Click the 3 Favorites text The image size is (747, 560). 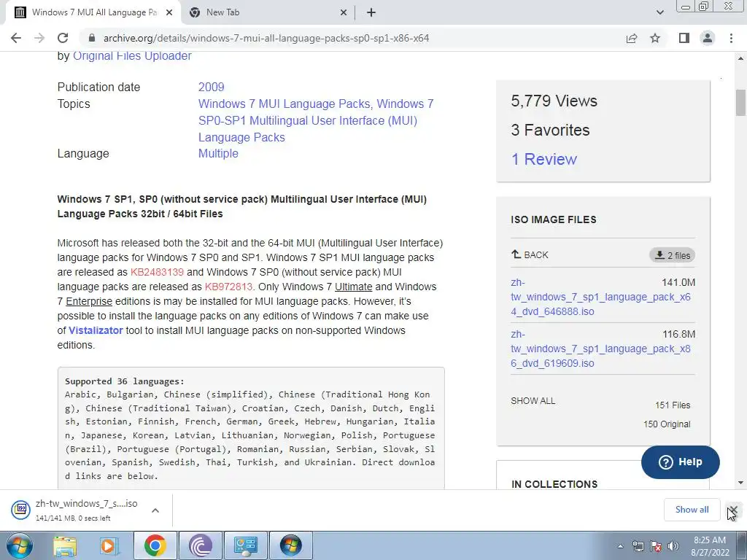point(550,130)
